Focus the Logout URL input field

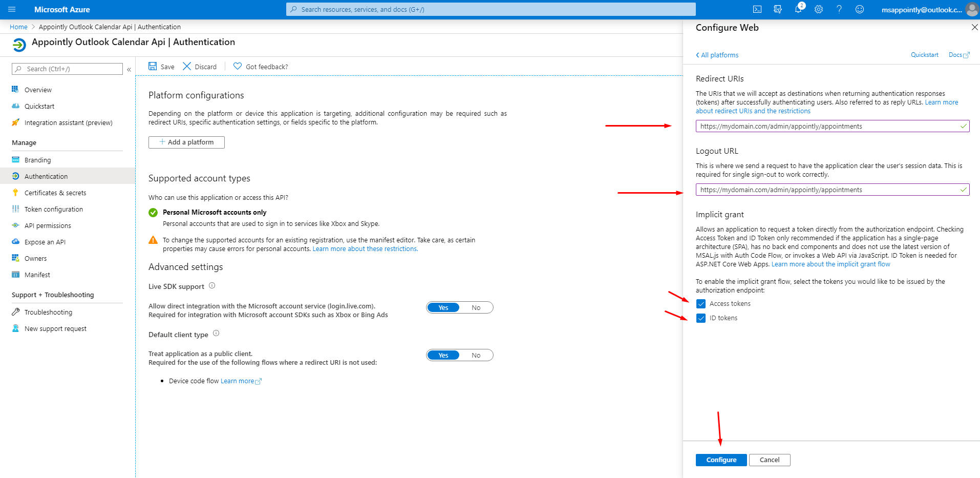pos(833,190)
